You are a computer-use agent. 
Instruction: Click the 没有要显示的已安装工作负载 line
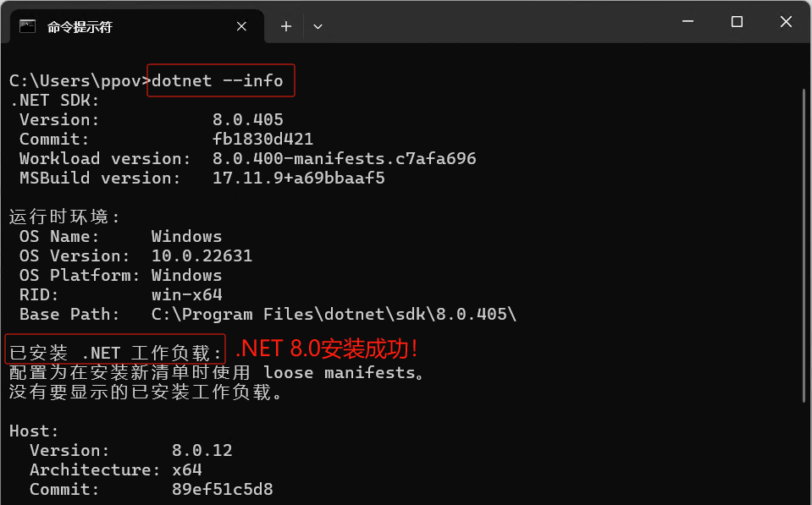[146, 392]
